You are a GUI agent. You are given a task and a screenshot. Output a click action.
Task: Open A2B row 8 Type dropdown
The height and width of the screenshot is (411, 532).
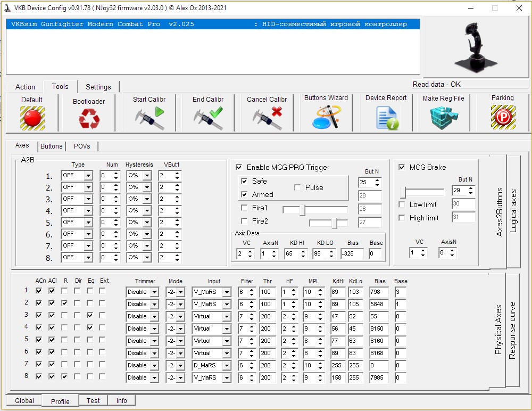pyautogui.click(x=88, y=258)
